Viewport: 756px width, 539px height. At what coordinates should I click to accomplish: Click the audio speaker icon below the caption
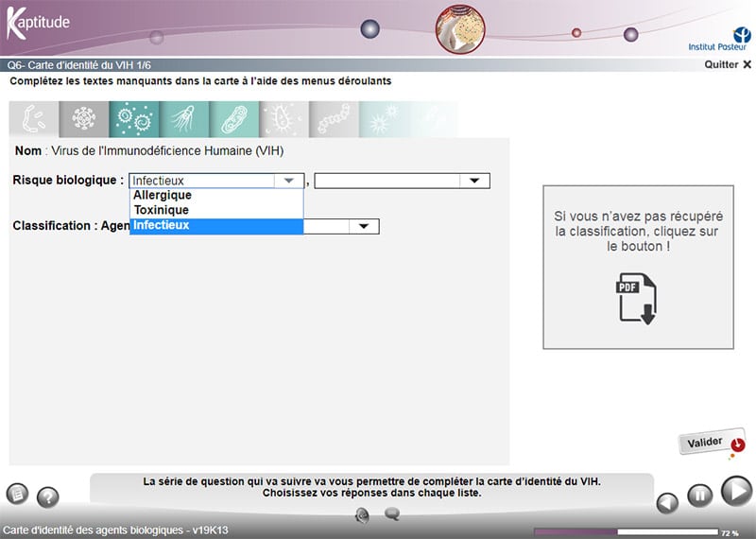point(362,514)
